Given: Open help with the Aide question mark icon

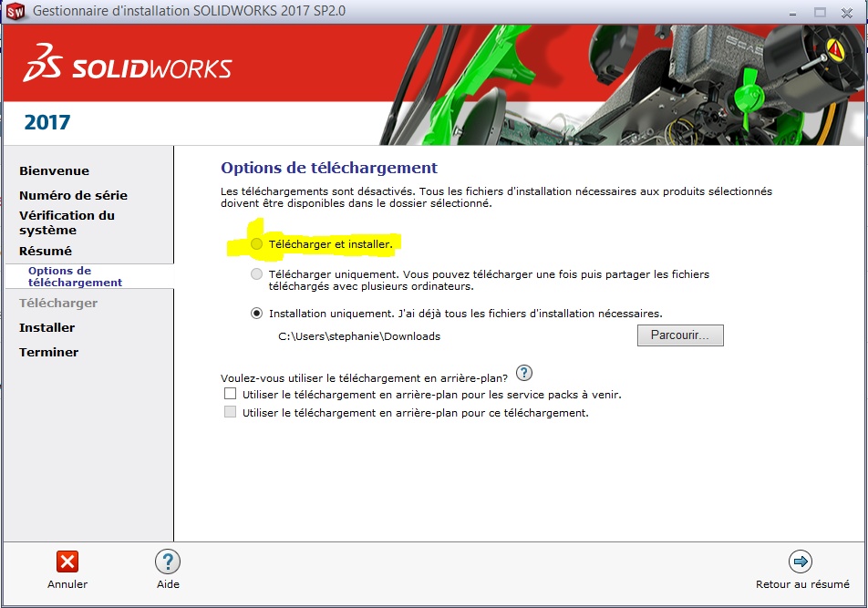Looking at the screenshot, I should [168, 562].
